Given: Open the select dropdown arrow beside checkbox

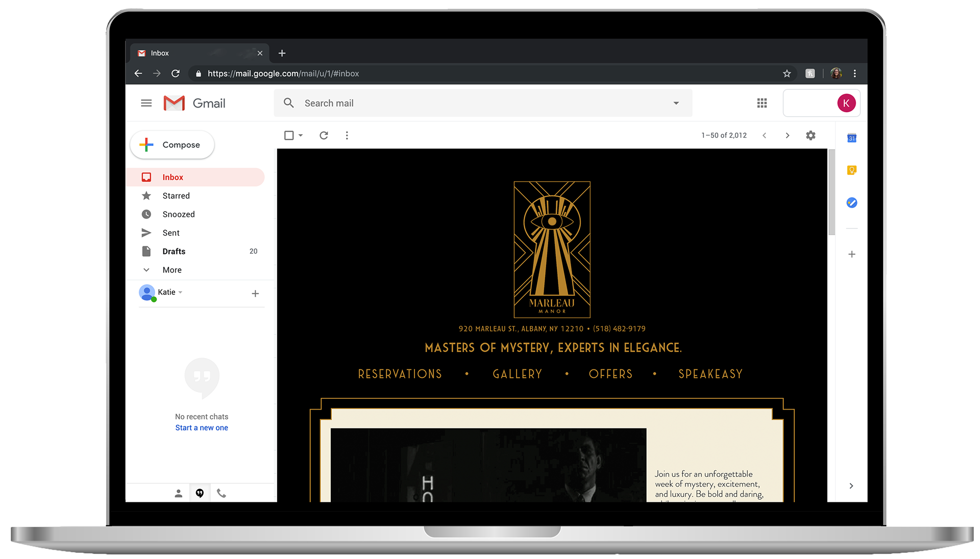Looking at the screenshot, I should click(x=301, y=135).
